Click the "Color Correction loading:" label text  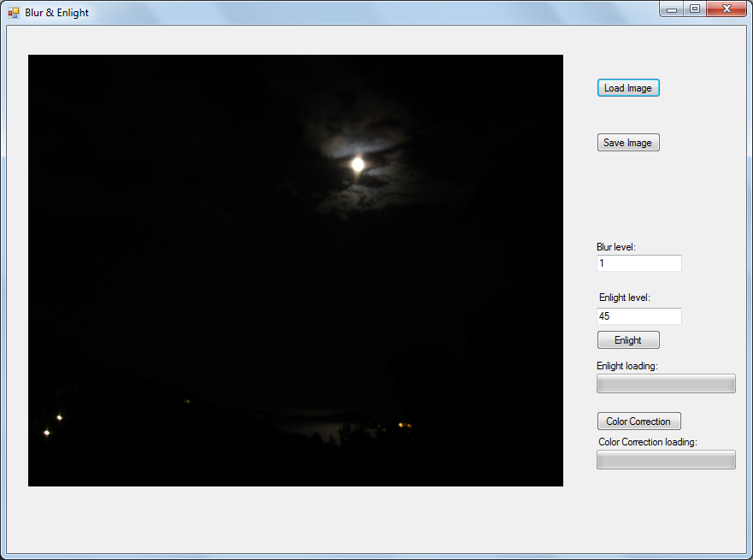click(648, 442)
